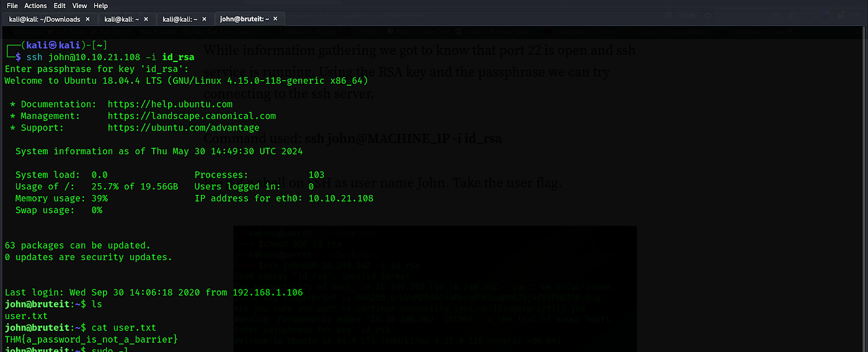Click the https://ubuntu.com/advantage URL
Screen dimensions: 868x352
pyautogui.click(x=184, y=128)
